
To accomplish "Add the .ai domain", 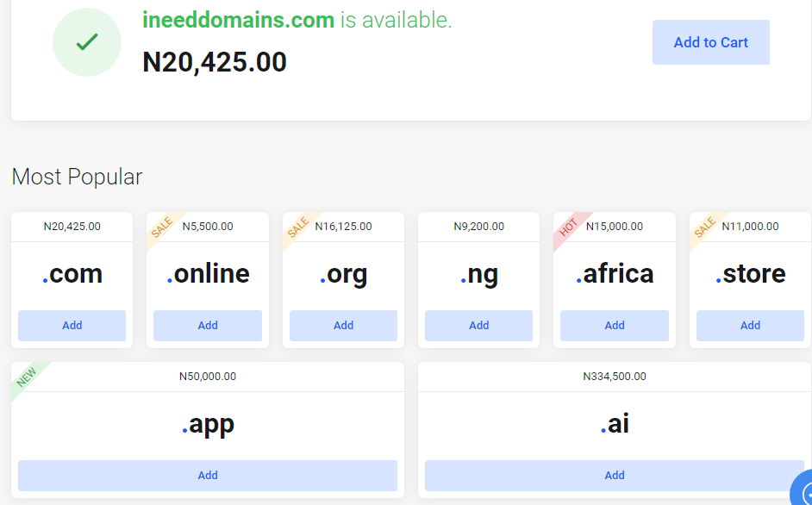I will click(615, 476).
